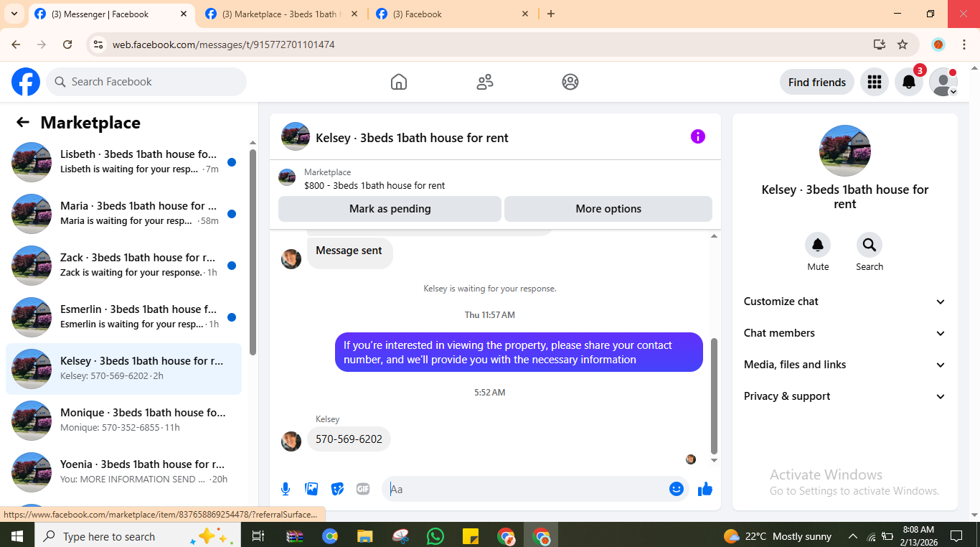
Task: Open Windows Start menu
Action: [17, 536]
